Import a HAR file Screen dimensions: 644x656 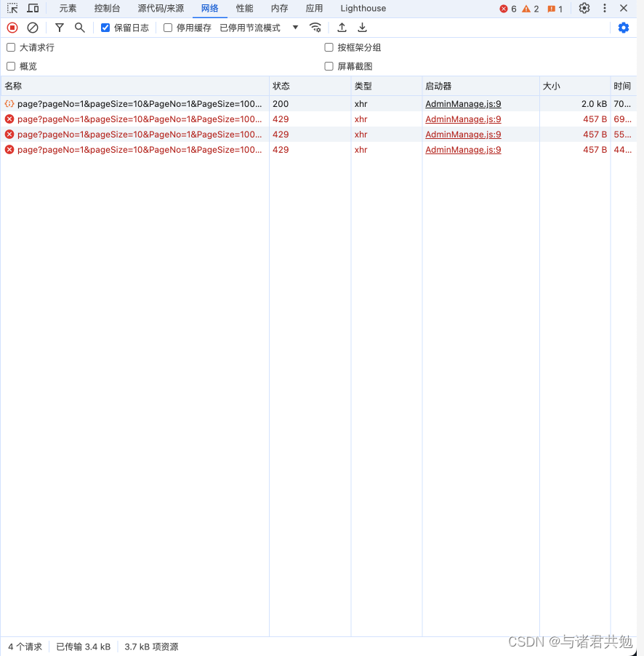(x=342, y=27)
